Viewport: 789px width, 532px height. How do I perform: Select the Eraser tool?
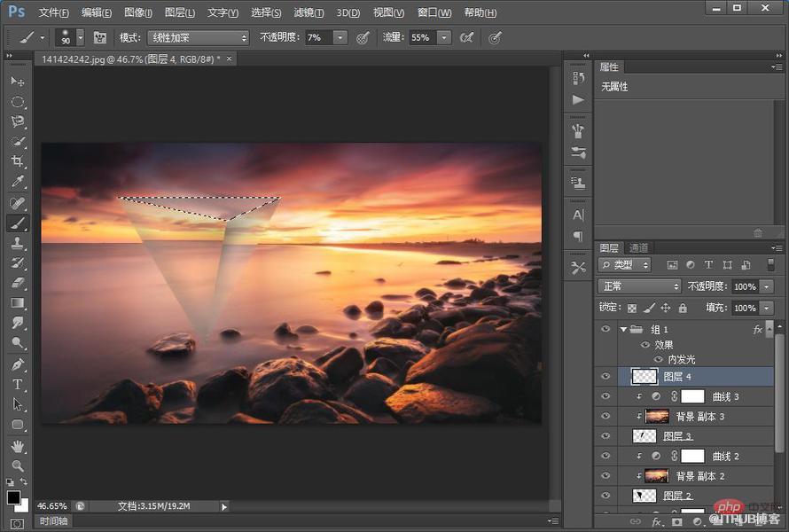click(x=17, y=283)
